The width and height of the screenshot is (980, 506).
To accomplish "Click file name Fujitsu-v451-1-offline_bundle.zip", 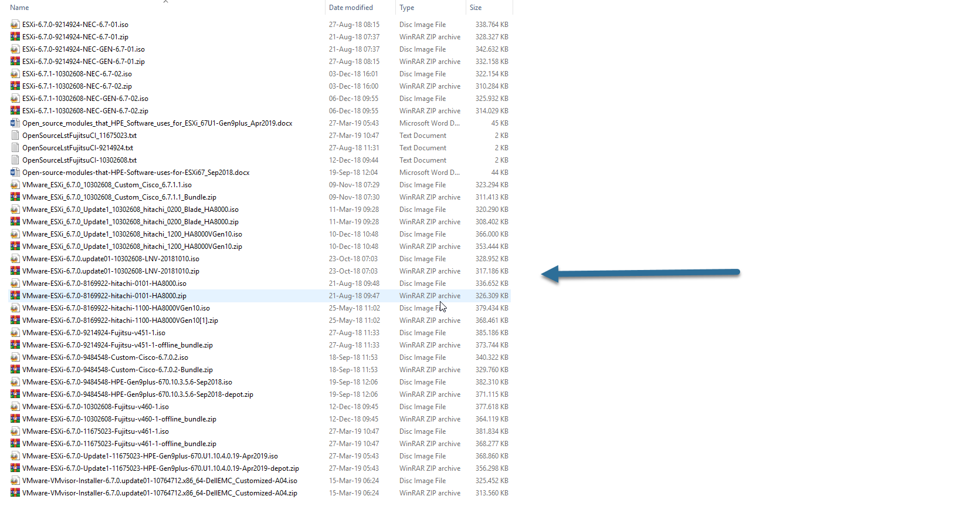I will point(117,345).
